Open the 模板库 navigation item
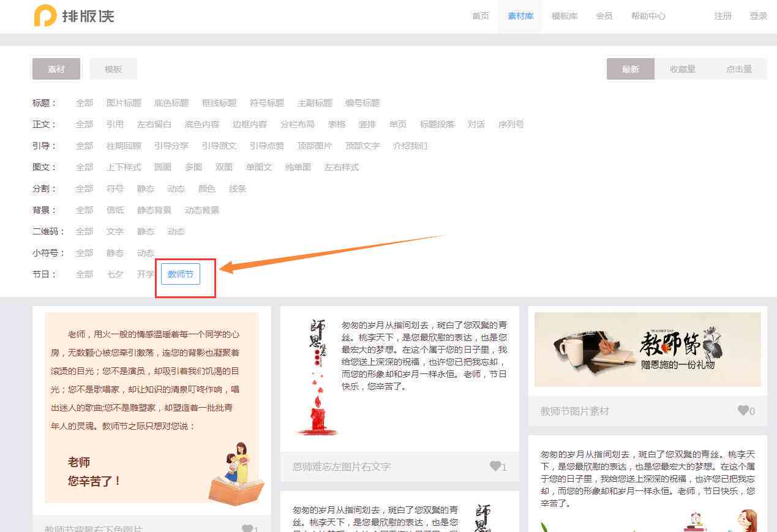777x532 pixels. pos(565,16)
